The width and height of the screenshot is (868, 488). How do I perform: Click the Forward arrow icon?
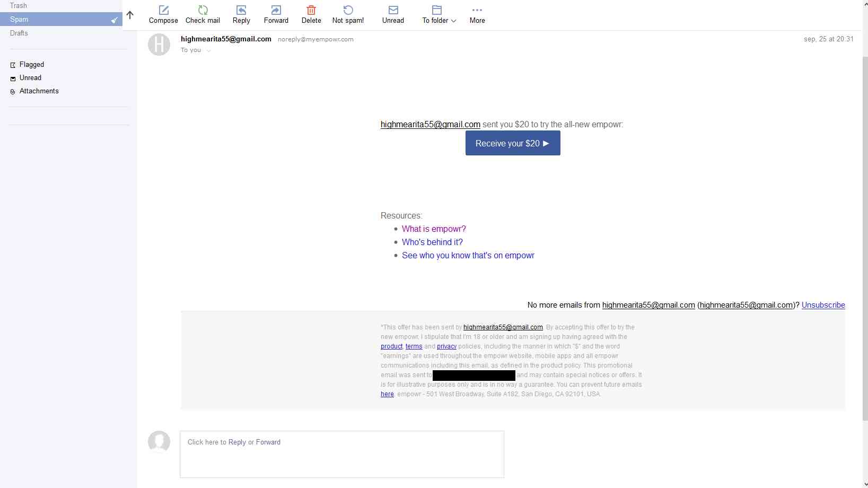(x=276, y=10)
